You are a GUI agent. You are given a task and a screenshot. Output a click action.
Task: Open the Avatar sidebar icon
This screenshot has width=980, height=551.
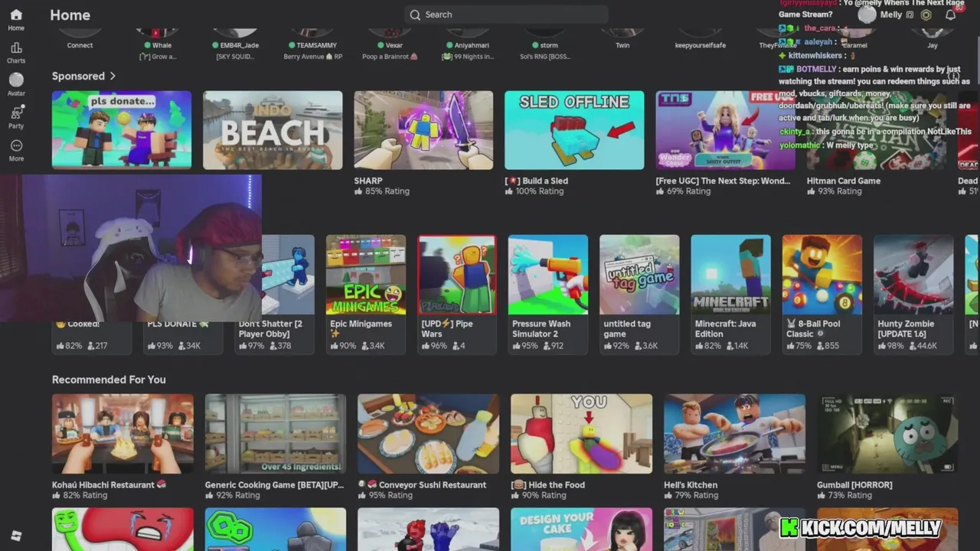[16, 80]
